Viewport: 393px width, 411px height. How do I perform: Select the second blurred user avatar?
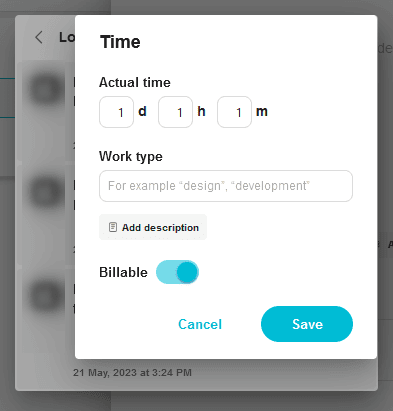click(45, 193)
